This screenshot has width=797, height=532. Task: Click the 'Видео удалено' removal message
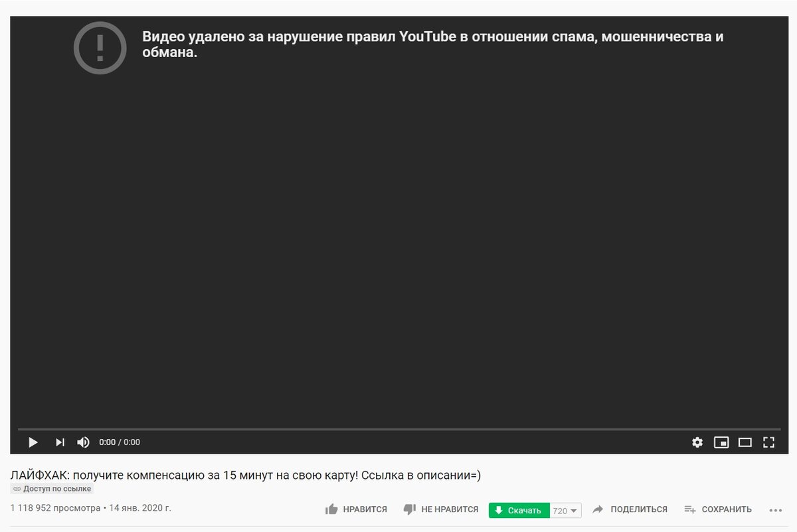point(433,44)
